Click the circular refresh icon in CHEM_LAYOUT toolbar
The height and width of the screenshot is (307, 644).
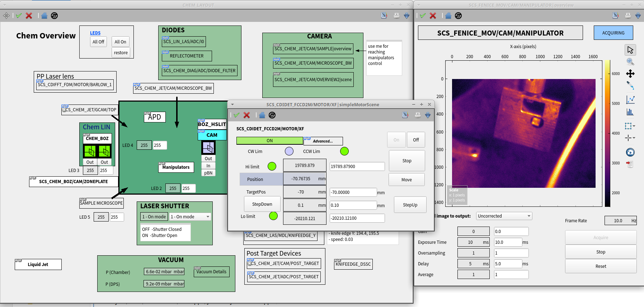click(55, 15)
